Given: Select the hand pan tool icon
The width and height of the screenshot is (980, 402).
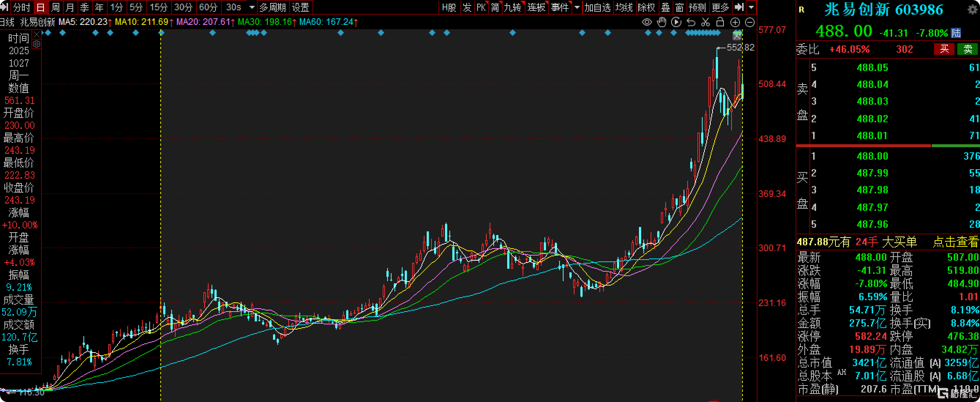Looking at the screenshot, I should (662, 22).
